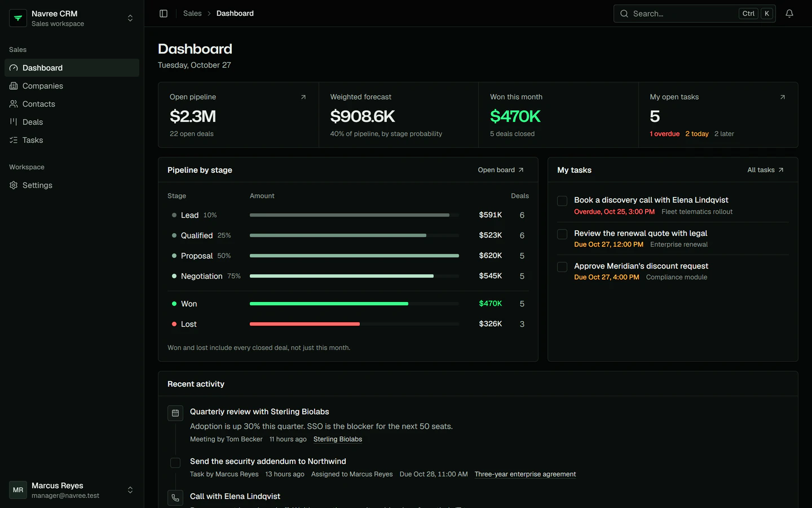This screenshot has height=508, width=812.
Task: Check off Review the renewal quote task
Action: [562, 234]
